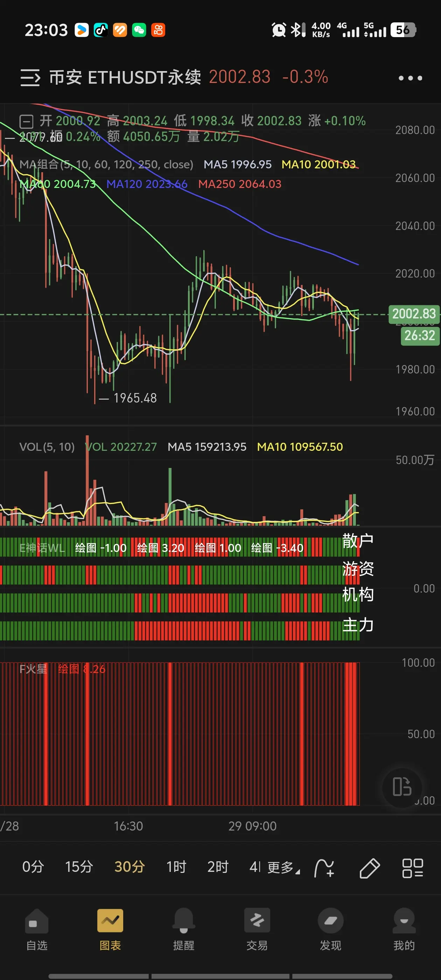This screenshot has height=980, width=441.
Task: Tap the VOL MA5 159213.95 value
Action: pyautogui.click(x=207, y=447)
